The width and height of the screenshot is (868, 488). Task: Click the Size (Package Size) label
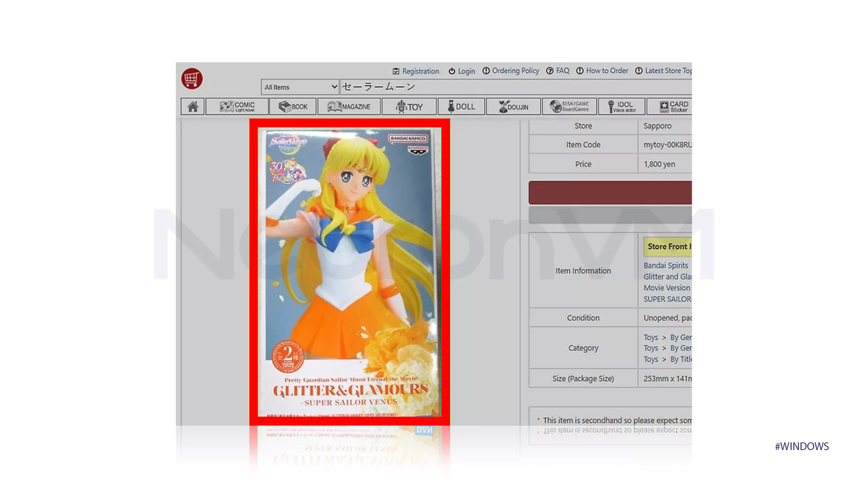coord(583,378)
